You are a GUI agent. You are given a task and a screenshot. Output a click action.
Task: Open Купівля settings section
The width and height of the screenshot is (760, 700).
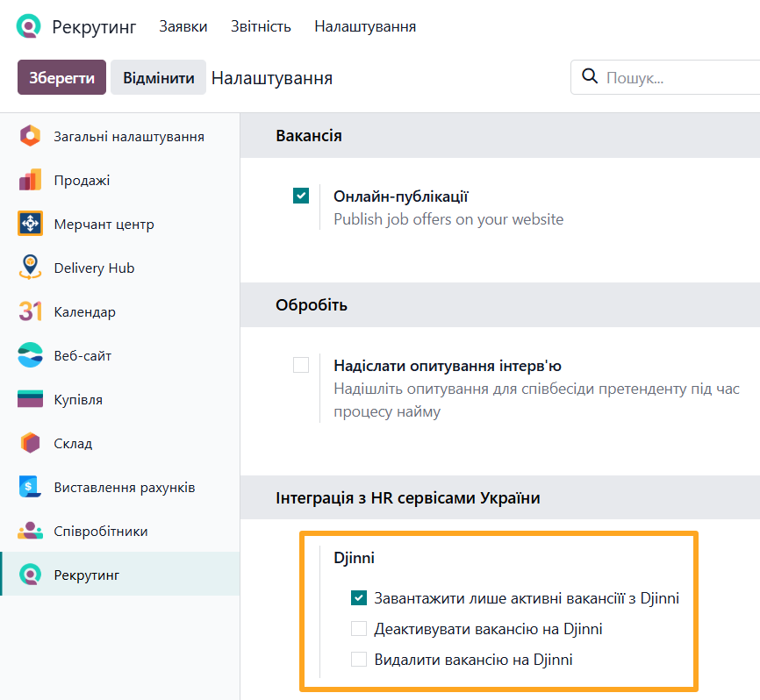tap(119, 399)
